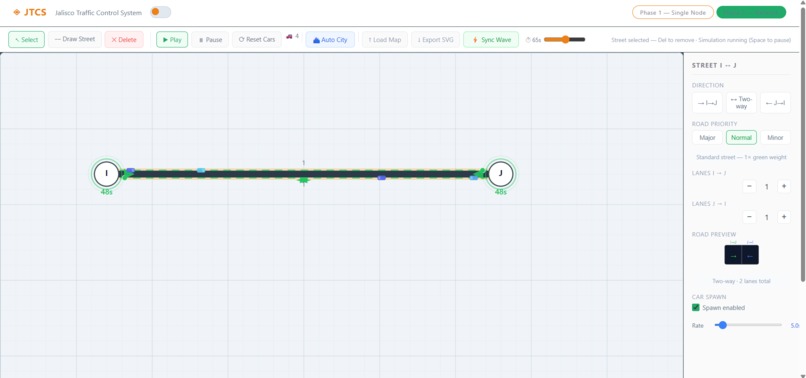
Task: Toggle the switch next to Jalisco Traffic Control System
Action: coord(160,12)
